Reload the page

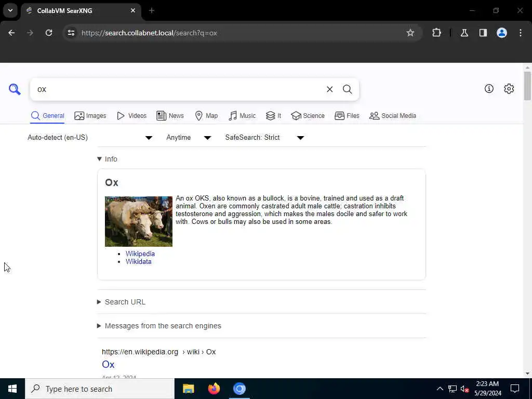click(x=49, y=33)
